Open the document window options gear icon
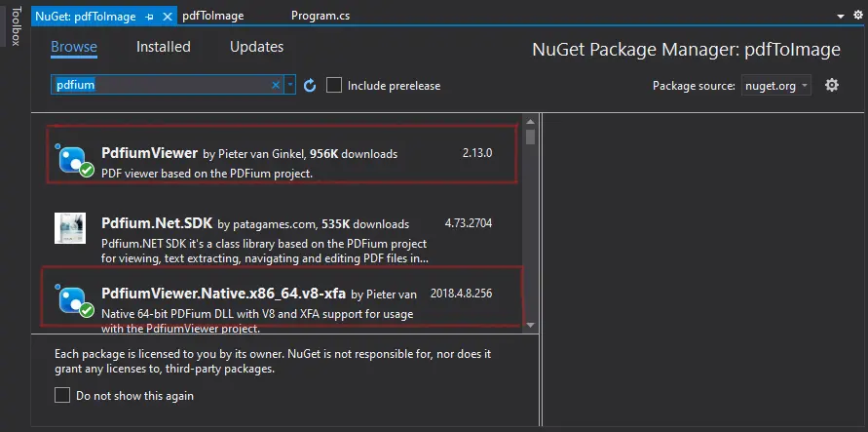Viewport: 868px width, 432px height. (857, 16)
